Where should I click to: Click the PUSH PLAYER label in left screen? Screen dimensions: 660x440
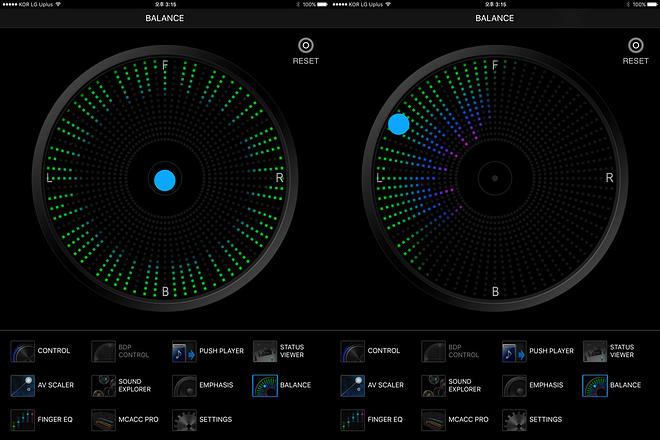(221, 351)
